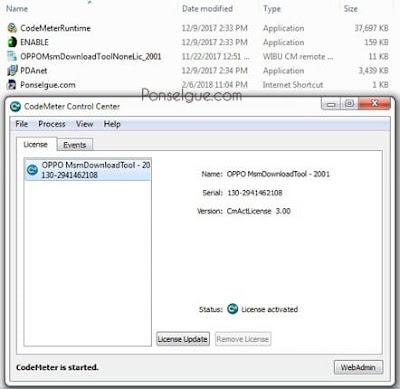This screenshot has width=400, height=389.
Task: Select the OPPO MsmDownloadTool license list entry
Action: [x=88, y=170]
